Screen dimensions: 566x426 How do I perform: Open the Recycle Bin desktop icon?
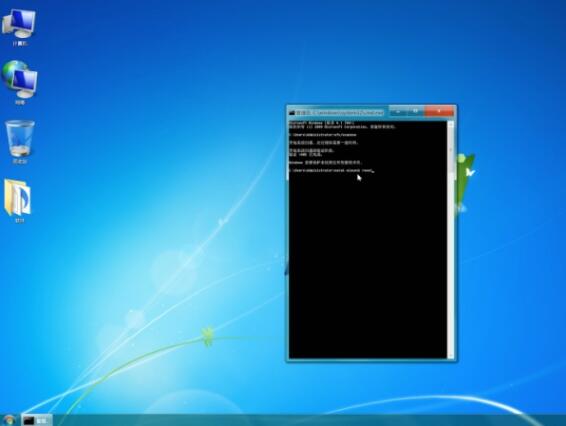click(x=20, y=142)
